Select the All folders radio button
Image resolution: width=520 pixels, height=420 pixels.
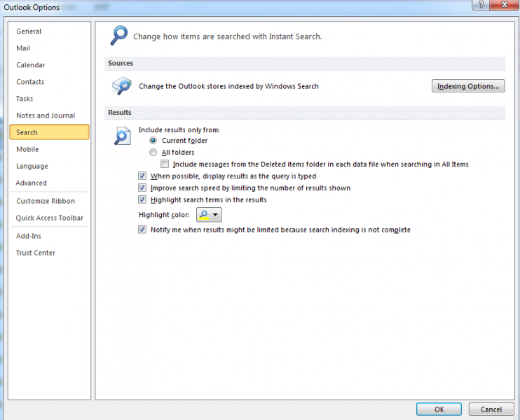click(x=153, y=153)
